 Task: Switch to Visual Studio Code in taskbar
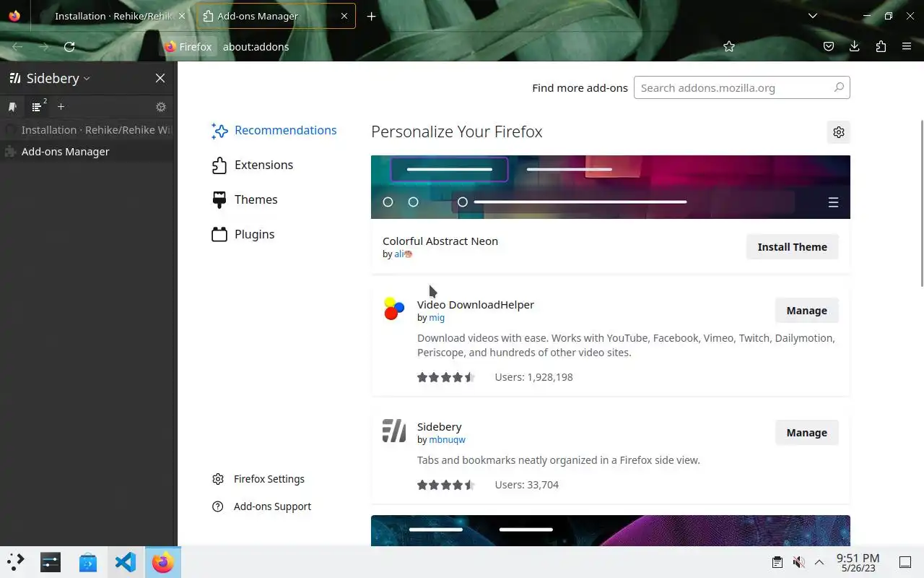[x=126, y=562]
